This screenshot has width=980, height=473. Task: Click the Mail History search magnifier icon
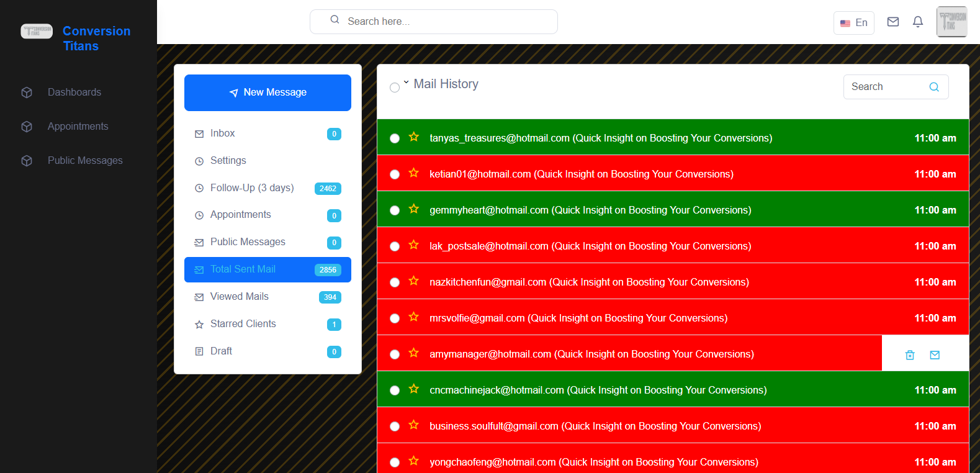(933, 87)
